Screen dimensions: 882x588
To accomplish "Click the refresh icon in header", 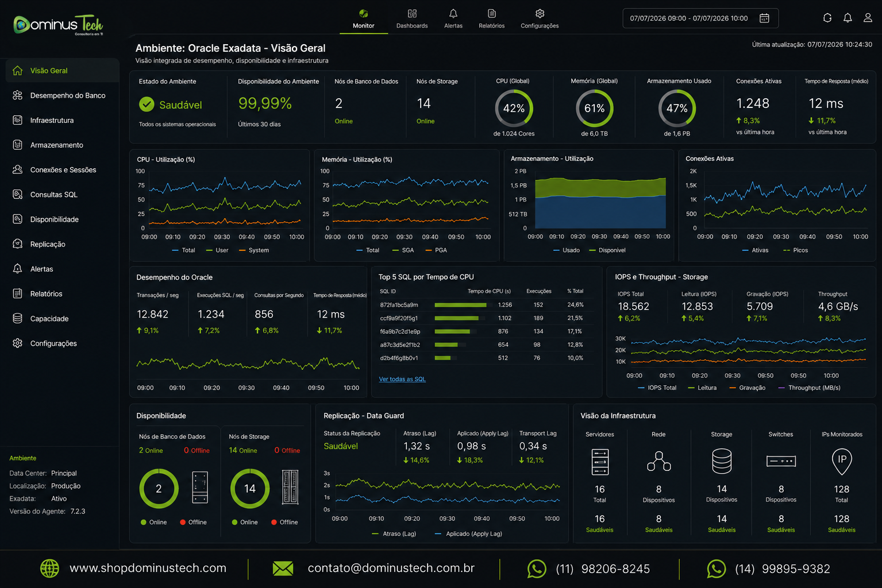I will coord(827,18).
